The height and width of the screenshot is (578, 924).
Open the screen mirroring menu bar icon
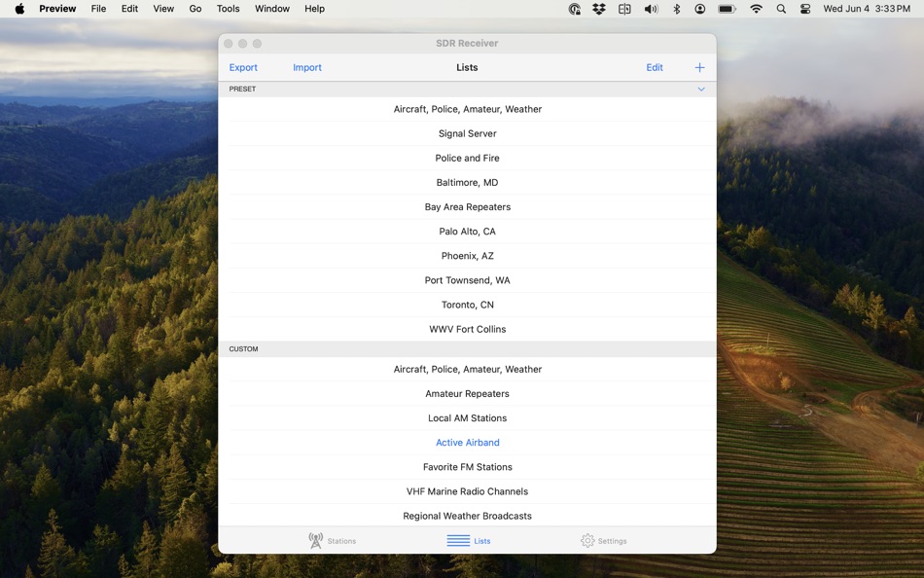point(624,9)
